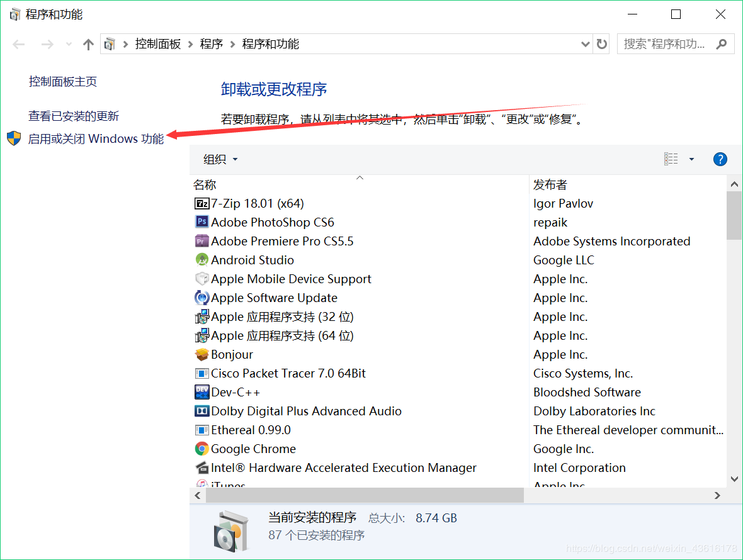Viewport: 743px width, 560px height.
Task: Click the view layout icon
Action: pyautogui.click(x=671, y=159)
